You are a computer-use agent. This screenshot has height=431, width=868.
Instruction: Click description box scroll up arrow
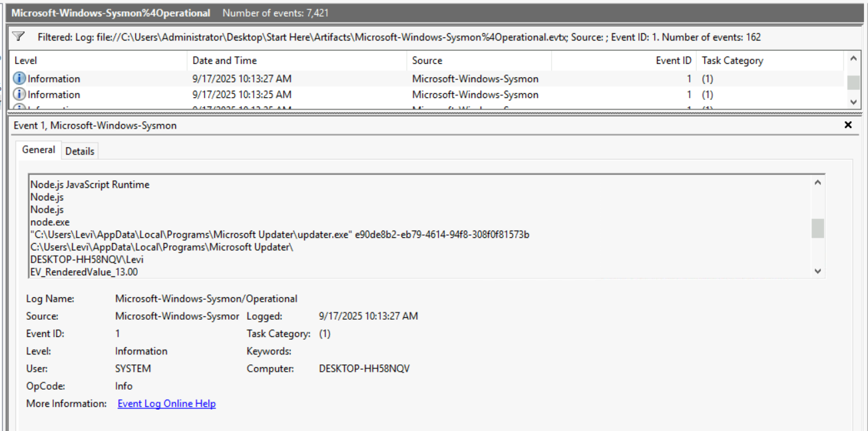(818, 183)
